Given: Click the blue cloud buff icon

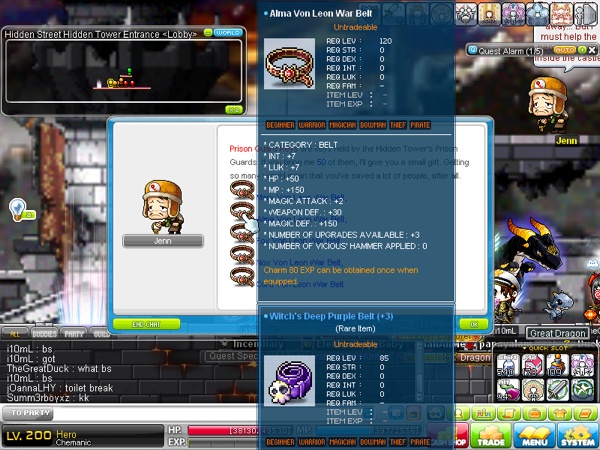Looking at the screenshot, I should 537,13.
